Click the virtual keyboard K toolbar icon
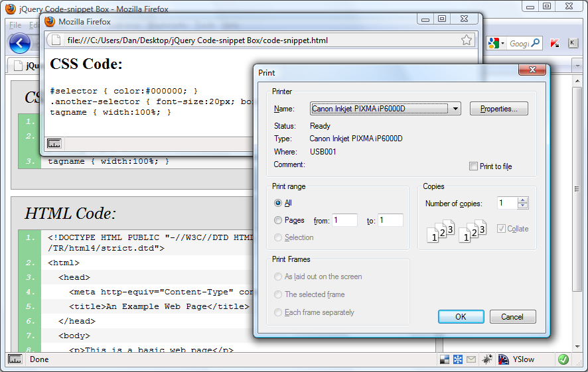588x372 pixels. coord(573,42)
